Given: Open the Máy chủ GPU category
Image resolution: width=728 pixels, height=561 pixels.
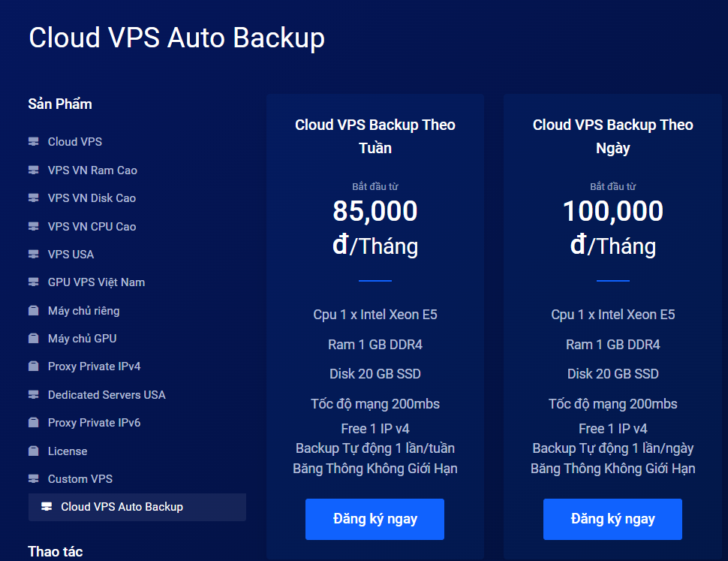Looking at the screenshot, I should pos(82,339).
